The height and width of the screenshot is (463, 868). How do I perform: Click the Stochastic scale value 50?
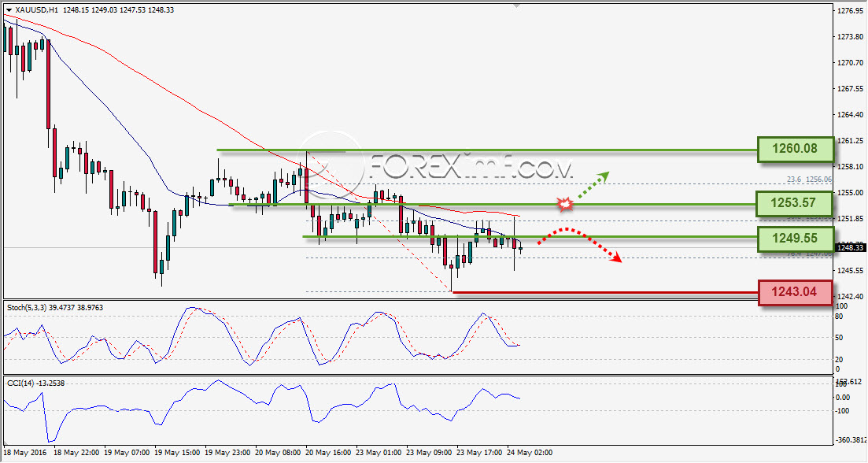839,338
